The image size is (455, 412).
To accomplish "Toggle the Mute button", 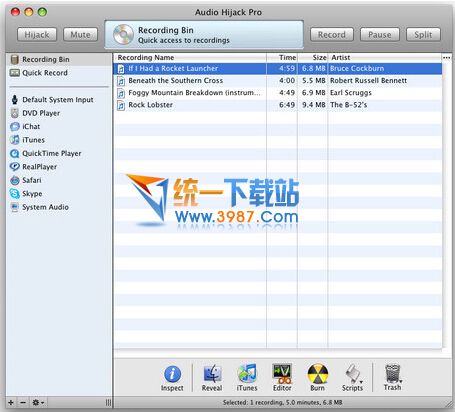I will click(80, 34).
